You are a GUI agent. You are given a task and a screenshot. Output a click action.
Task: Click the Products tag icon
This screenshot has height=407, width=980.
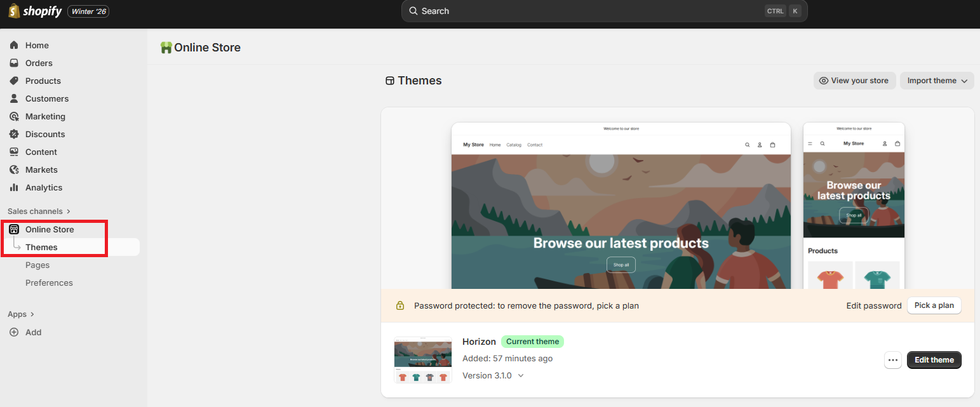(14, 81)
